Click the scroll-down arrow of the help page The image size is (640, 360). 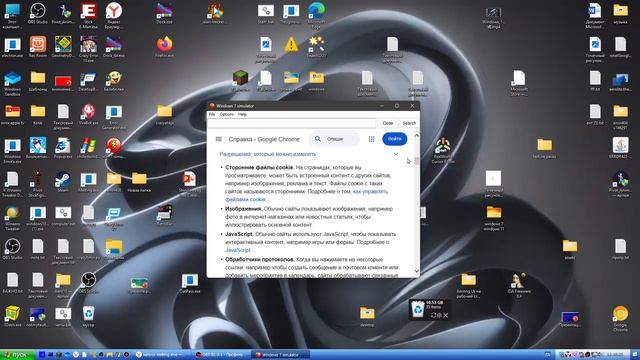pos(416,271)
